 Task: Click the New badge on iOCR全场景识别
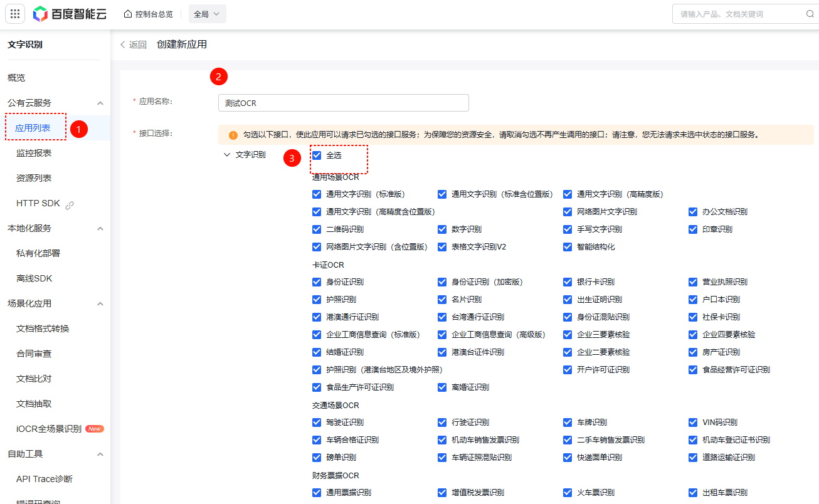pyautogui.click(x=95, y=429)
